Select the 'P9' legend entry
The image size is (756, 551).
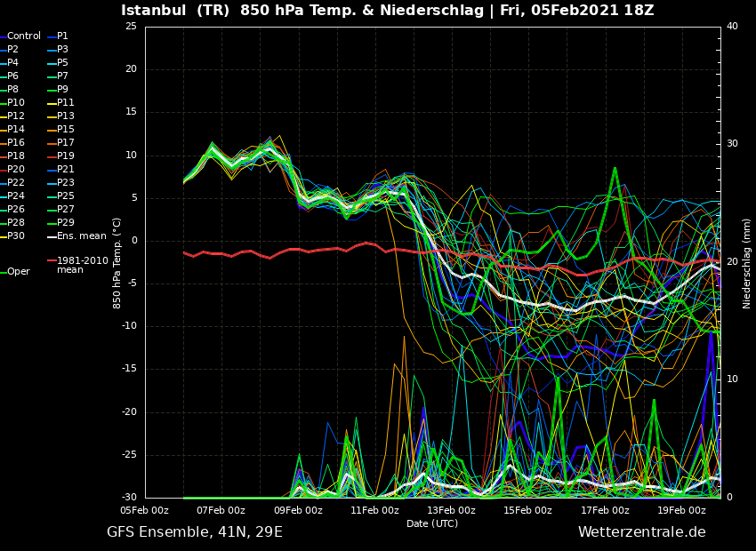58,89
